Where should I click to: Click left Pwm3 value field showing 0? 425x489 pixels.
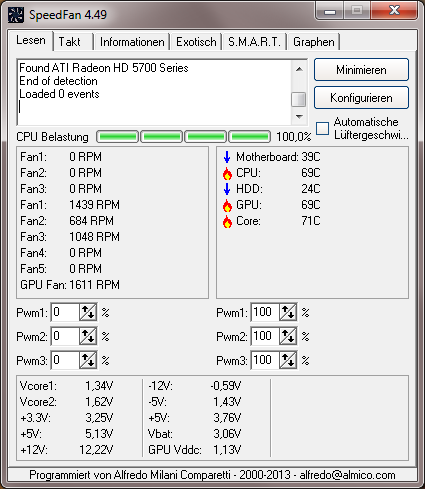coord(65,360)
